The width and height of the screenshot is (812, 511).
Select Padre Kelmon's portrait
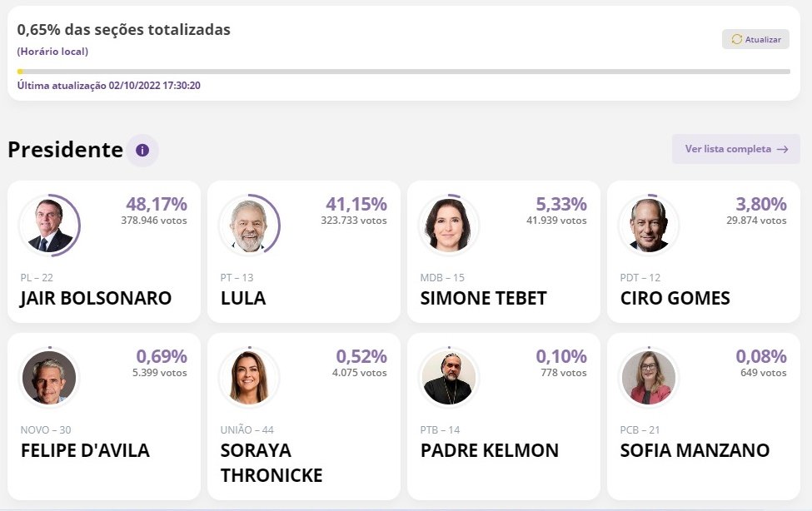click(x=450, y=378)
